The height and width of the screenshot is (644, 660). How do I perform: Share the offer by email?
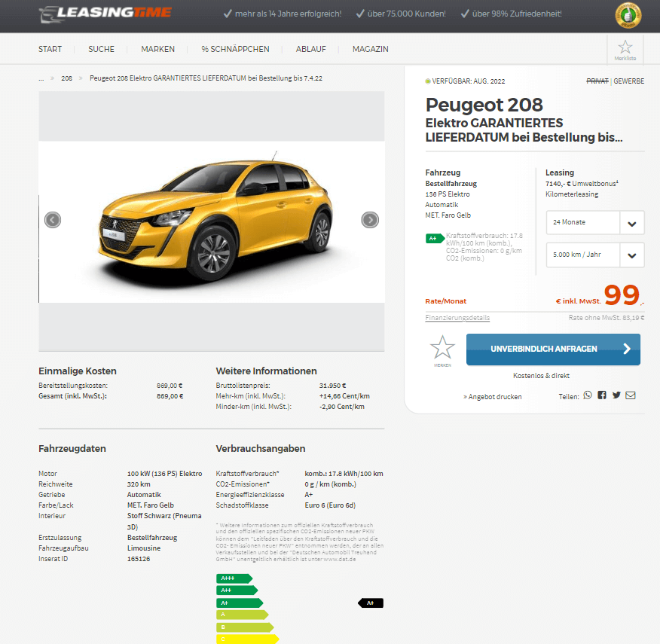630,395
